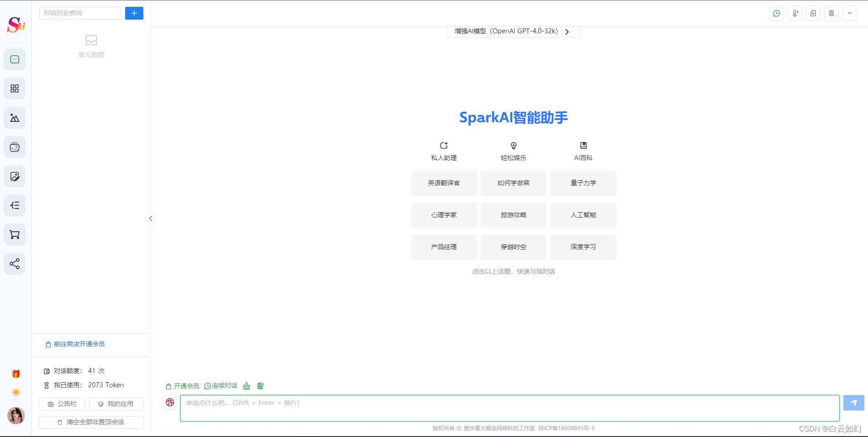Click the coin stack balance icon
This screenshot has height=437, width=868.
pos(260,386)
